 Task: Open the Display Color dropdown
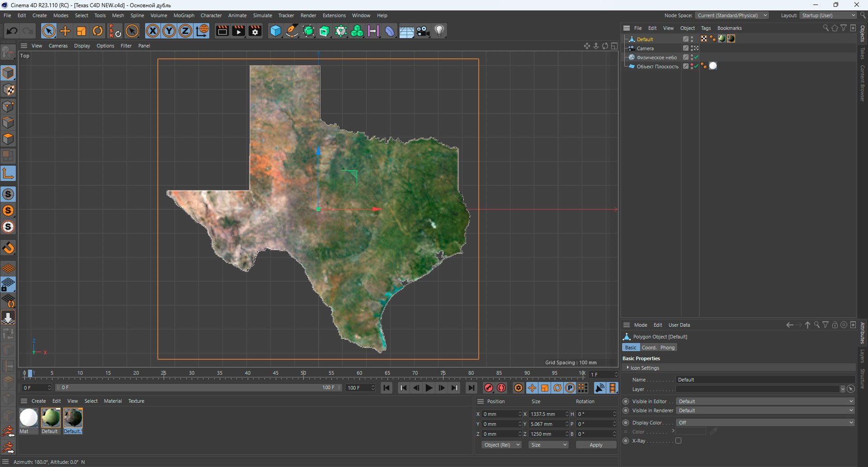tap(765, 423)
